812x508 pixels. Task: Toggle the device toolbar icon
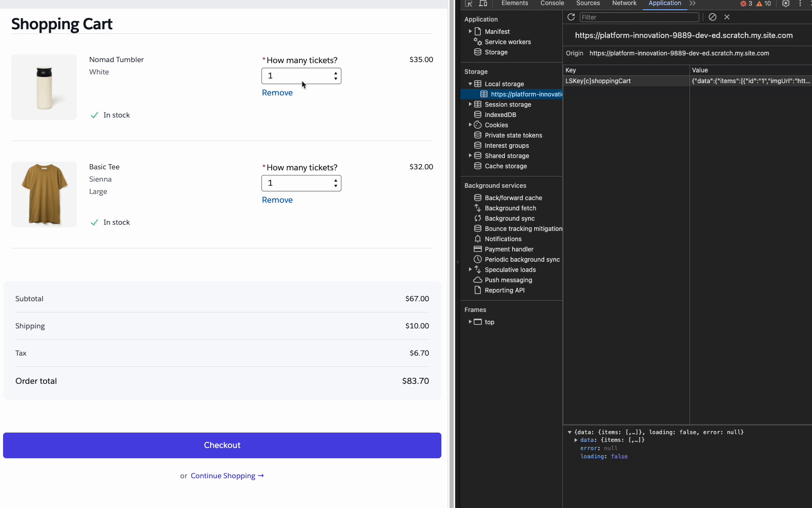[x=483, y=3]
